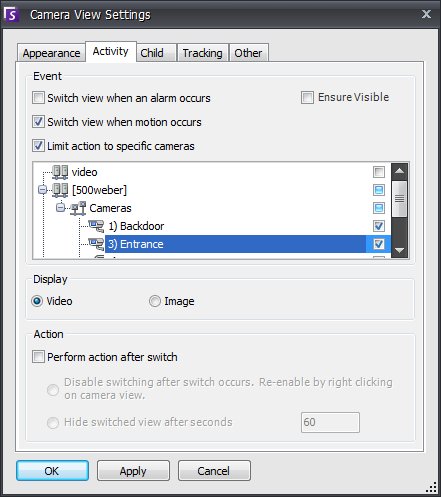Click the Backdoor camera icon
This screenshot has width=441, height=497.
(96, 226)
